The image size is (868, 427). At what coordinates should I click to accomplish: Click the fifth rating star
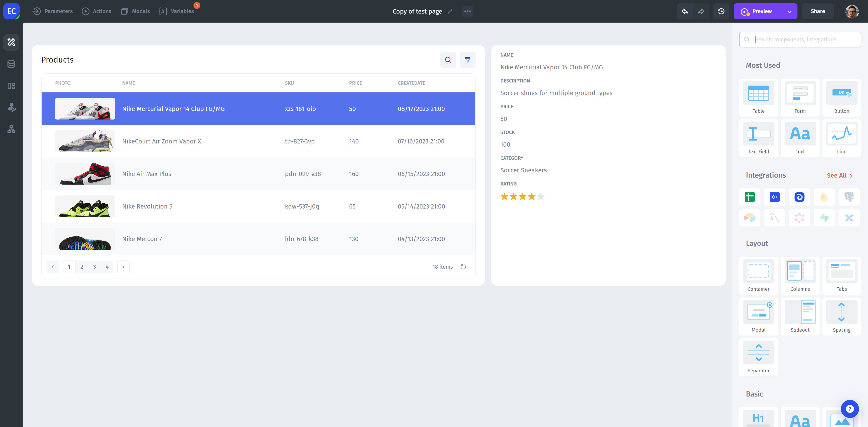[x=540, y=197]
